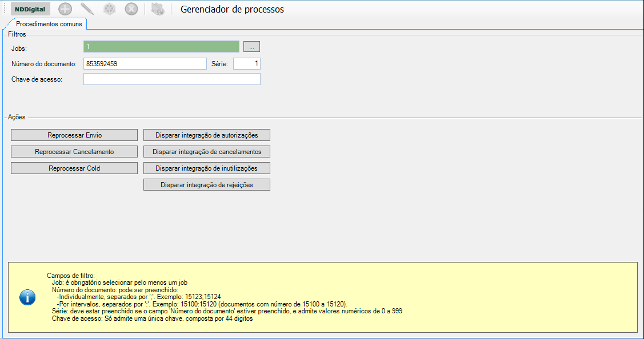Click the edit pencil toolbar icon

(x=87, y=9)
